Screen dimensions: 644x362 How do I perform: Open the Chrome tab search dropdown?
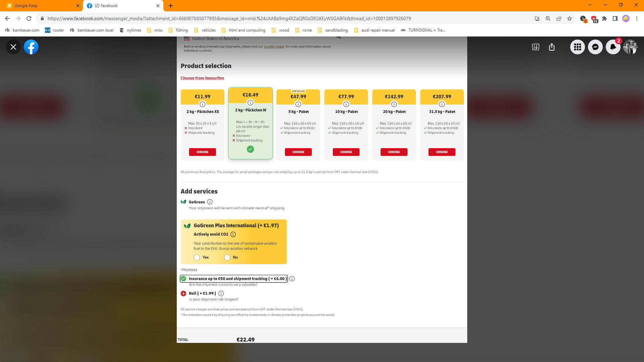click(x=590, y=5)
